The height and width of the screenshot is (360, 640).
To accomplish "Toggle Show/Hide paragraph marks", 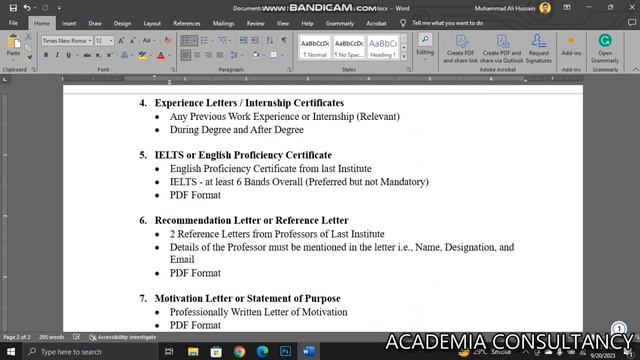I will pos(284,40).
